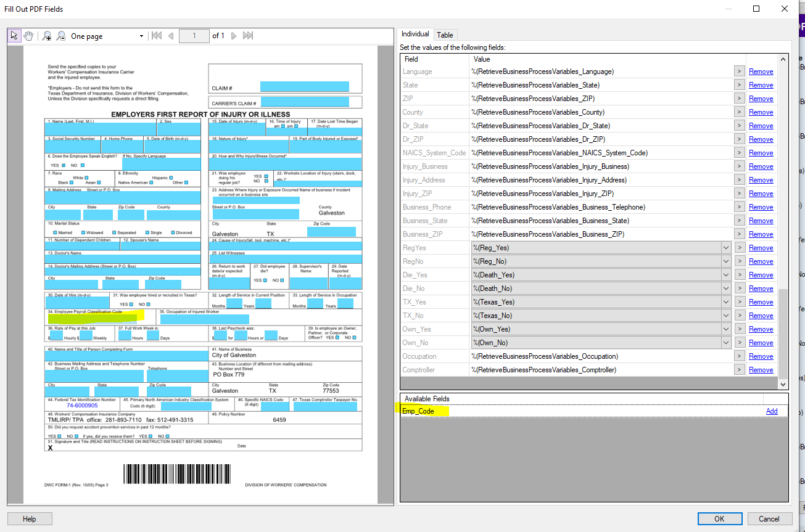This screenshot has height=532, width=805.
Task: Activate the hand pan tool
Action: click(28, 36)
